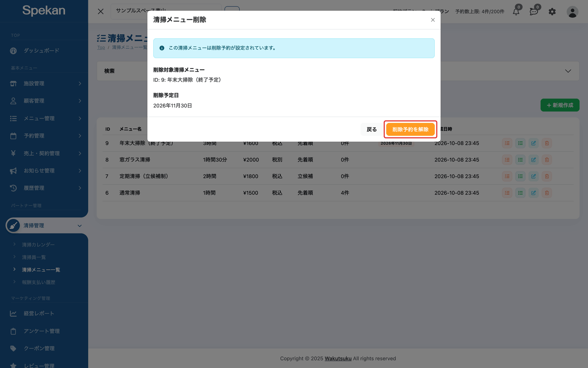The height and width of the screenshot is (368, 588).
Task: Click the 戻る button in the dialog
Action: pyautogui.click(x=372, y=130)
